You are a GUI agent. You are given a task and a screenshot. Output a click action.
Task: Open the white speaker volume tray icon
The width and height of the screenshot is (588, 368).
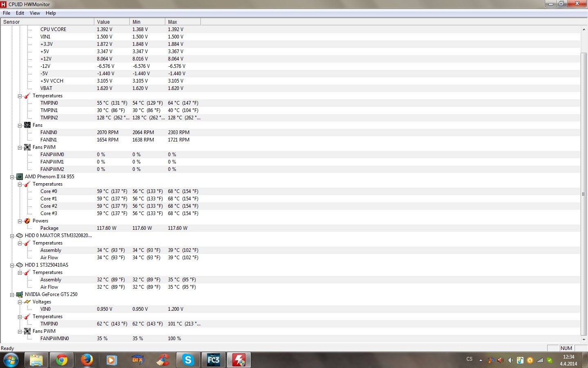pyautogui.click(x=510, y=360)
